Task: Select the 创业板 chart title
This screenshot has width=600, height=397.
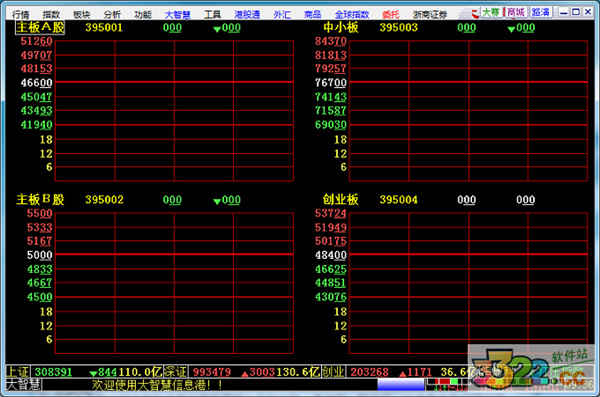Action: pos(341,199)
